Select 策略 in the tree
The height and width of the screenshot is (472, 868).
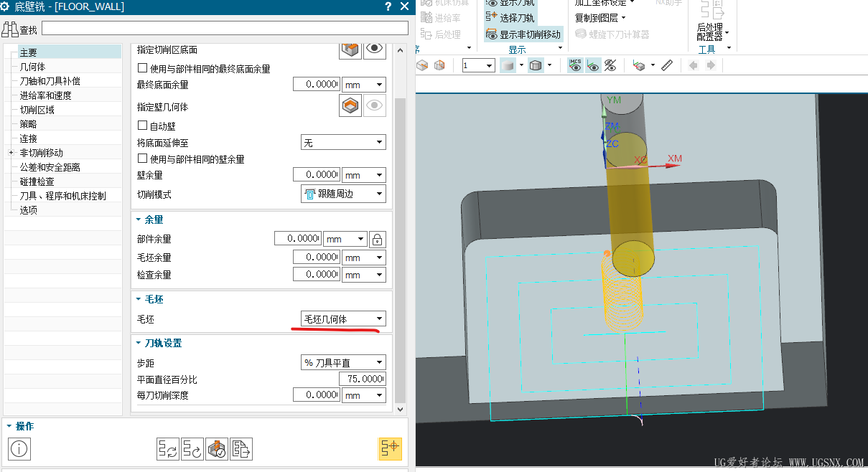tap(28, 124)
